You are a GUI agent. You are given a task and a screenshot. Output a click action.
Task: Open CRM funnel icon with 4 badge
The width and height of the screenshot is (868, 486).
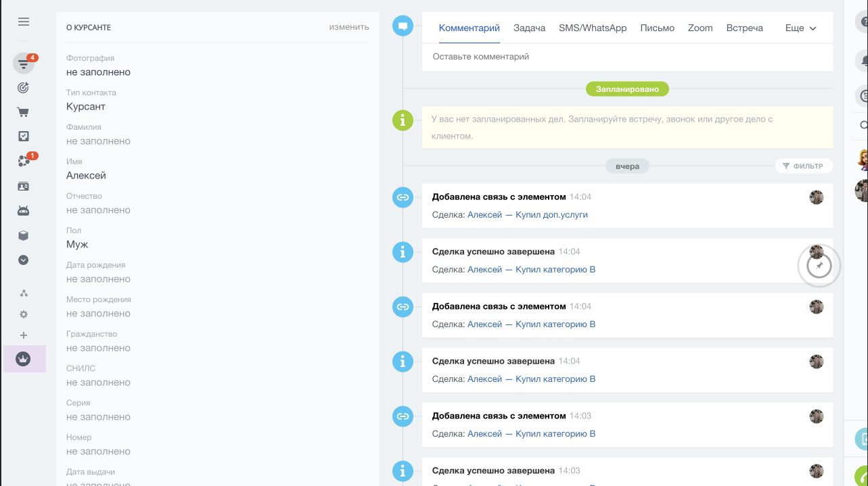24,64
